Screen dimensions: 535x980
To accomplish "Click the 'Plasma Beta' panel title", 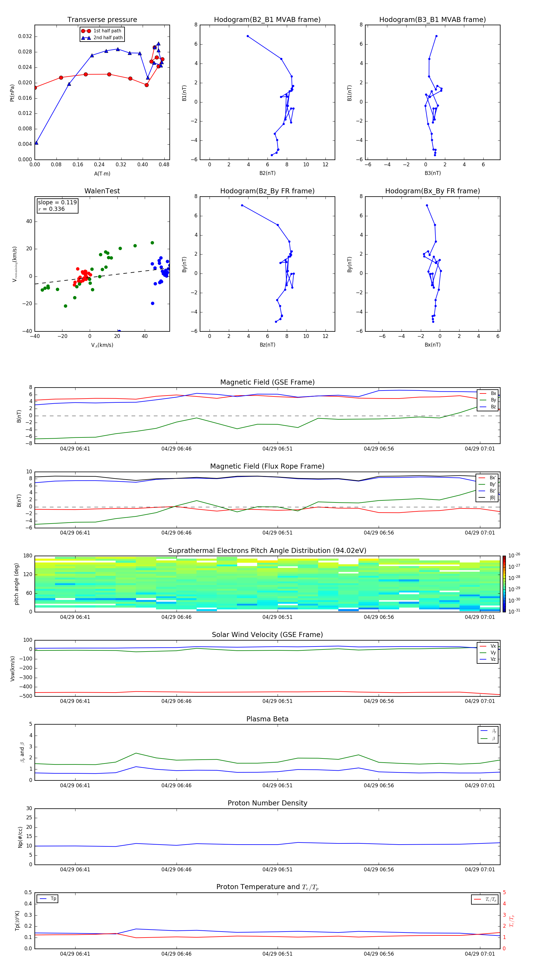I will [x=267, y=719].
